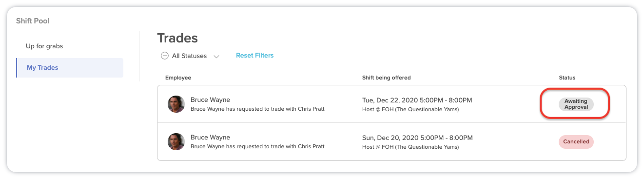Screen dimensions: 644x179
Task: Click the Trades page heading
Action: [177, 38]
